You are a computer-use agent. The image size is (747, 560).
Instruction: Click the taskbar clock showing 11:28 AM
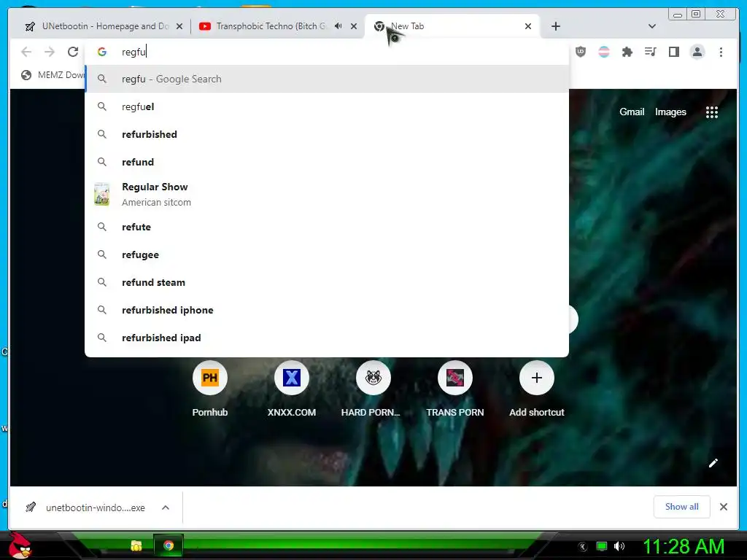coord(683,546)
